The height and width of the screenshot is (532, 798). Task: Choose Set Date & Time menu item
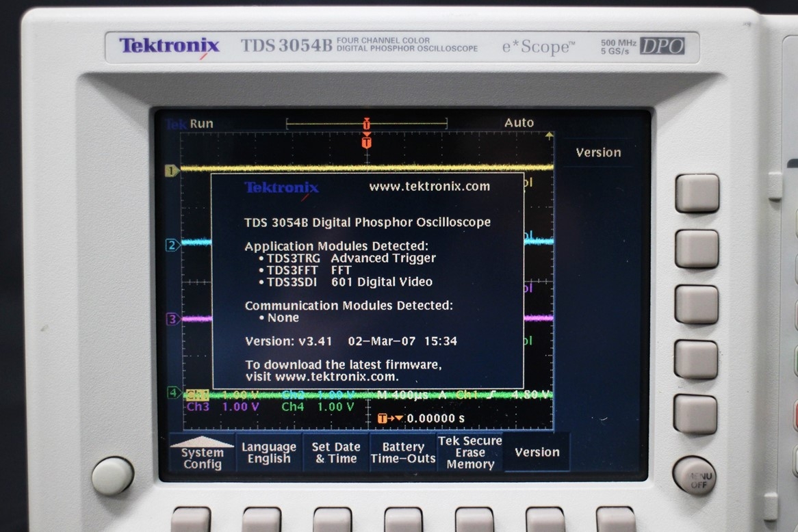click(336, 453)
